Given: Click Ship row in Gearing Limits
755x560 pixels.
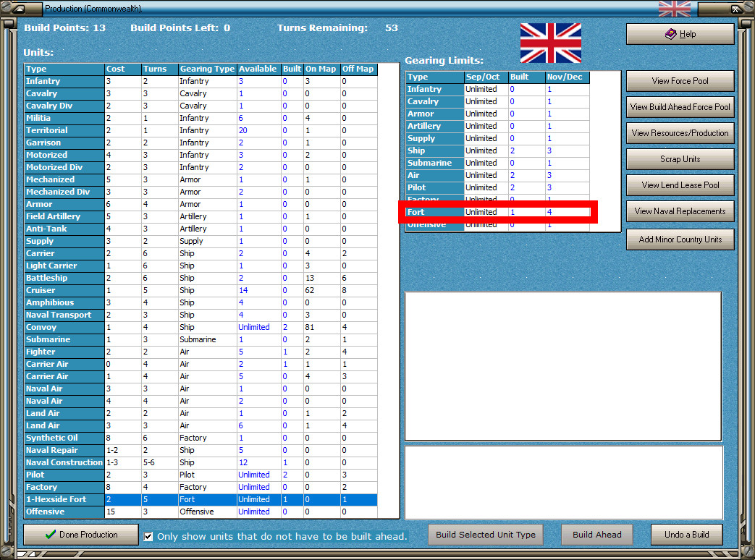Looking at the screenshot, I should 498,150.
